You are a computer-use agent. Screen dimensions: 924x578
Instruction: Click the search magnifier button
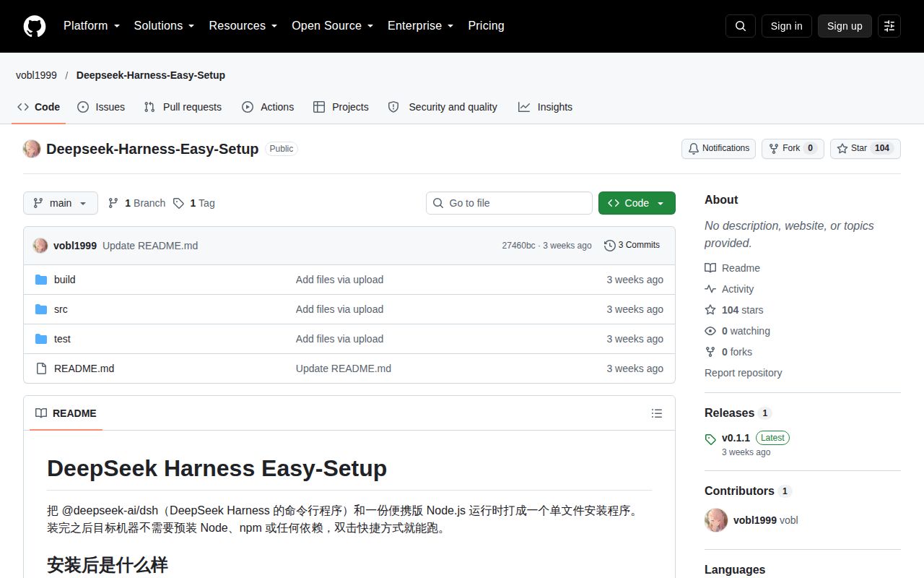click(741, 26)
